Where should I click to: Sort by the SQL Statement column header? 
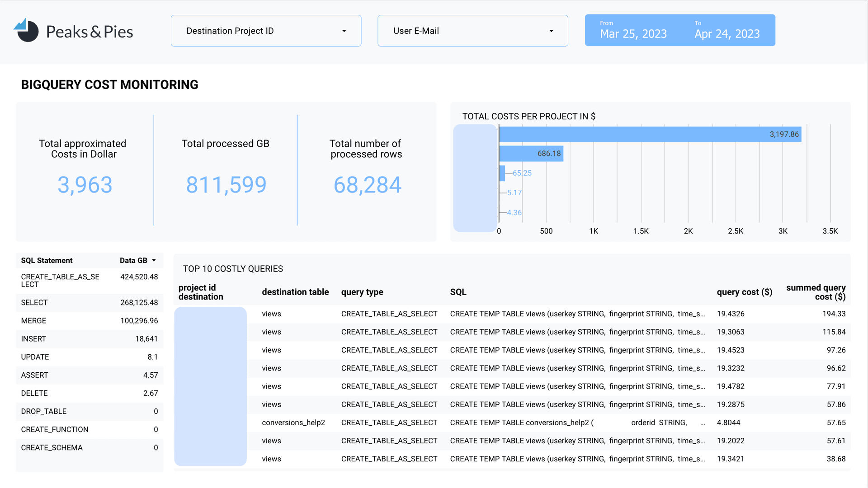pyautogui.click(x=47, y=260)
